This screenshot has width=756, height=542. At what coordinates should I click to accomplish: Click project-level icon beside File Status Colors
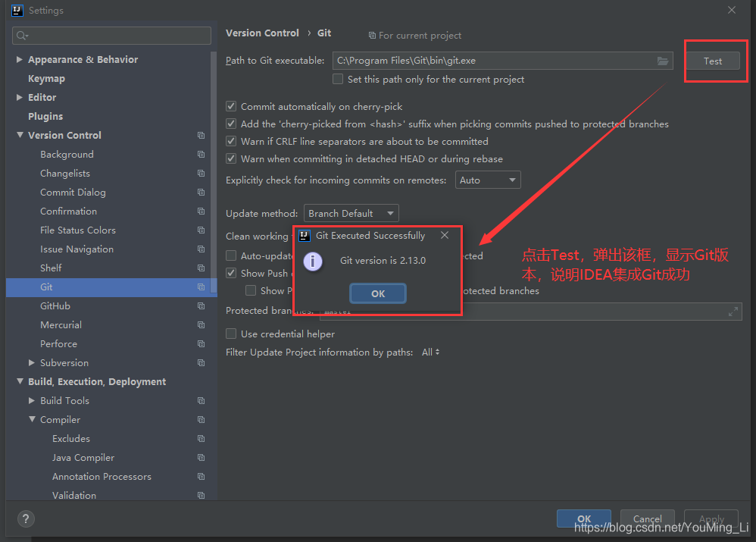click(201, 230)
